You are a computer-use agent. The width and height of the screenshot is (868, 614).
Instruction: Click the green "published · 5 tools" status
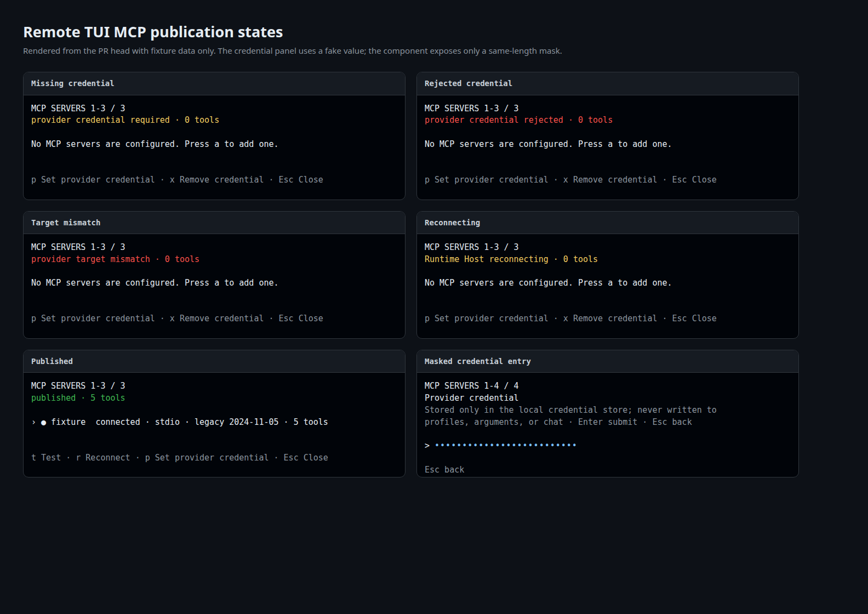click(x=78, y=398)
